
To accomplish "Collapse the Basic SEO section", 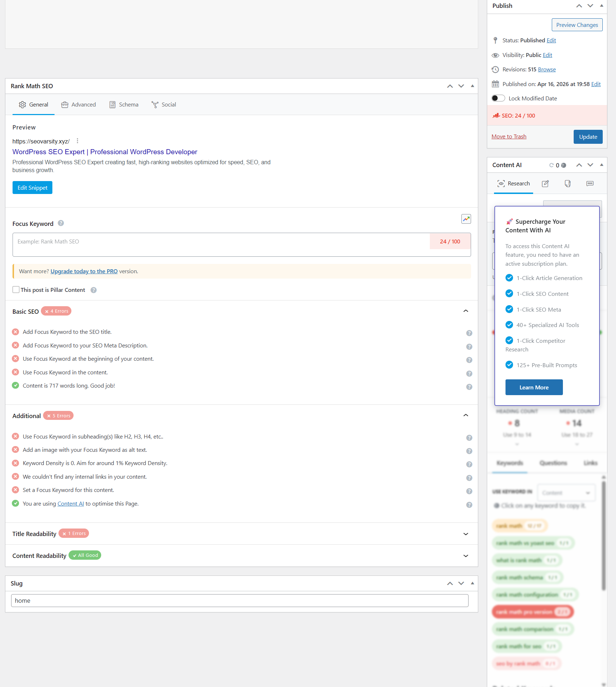I will pos(466,311).
